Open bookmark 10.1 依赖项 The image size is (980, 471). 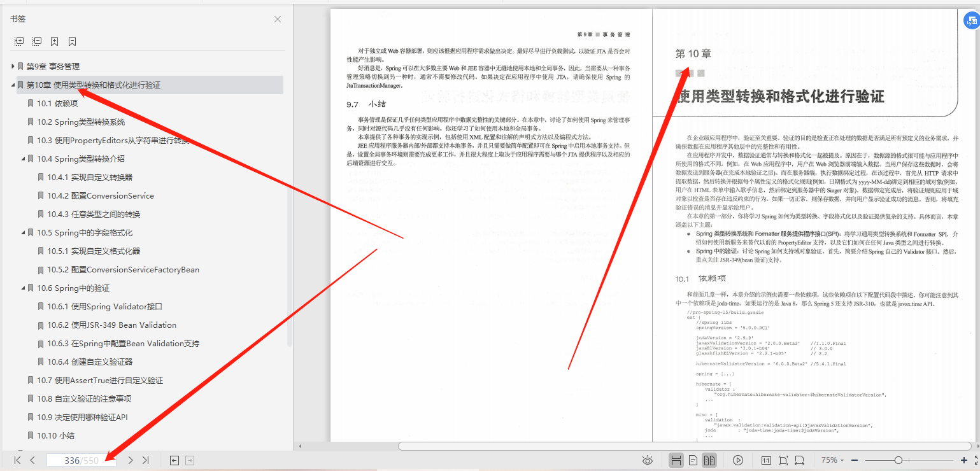(x=57, y=103)
